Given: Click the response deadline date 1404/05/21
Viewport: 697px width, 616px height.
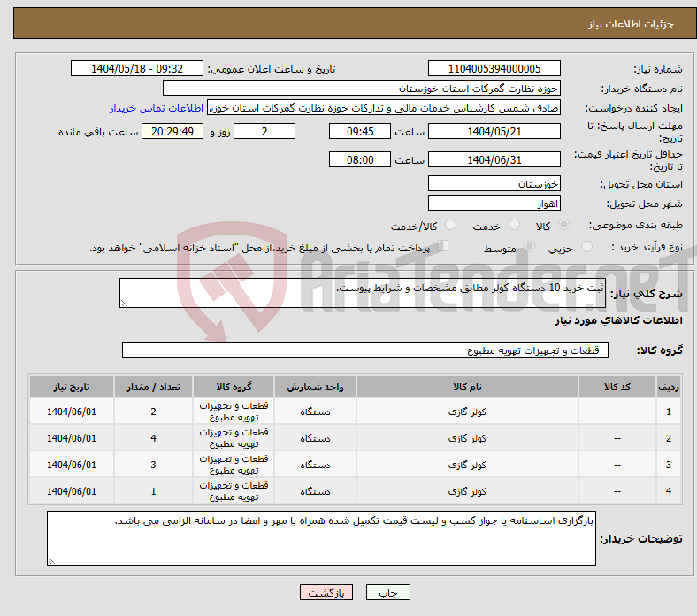Looking at the screenshot, I should [494, 131].
